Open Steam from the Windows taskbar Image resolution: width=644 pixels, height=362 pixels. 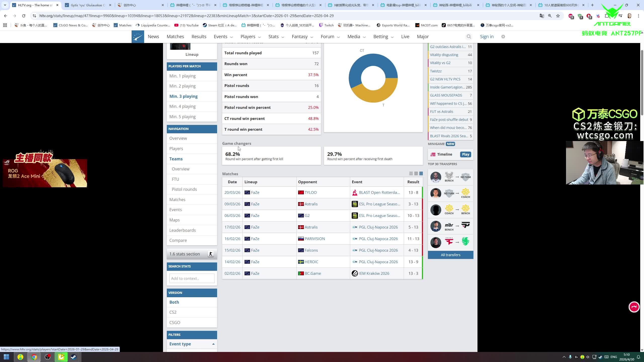74,357
